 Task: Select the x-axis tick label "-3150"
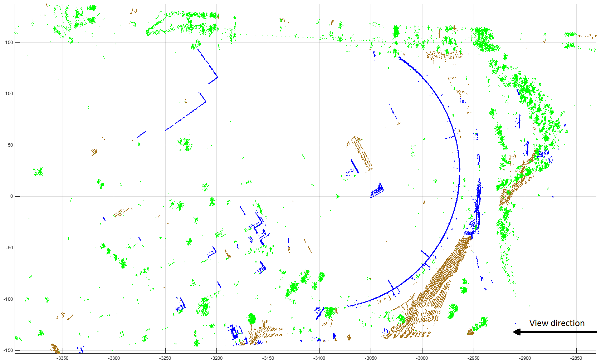[268, 358]
